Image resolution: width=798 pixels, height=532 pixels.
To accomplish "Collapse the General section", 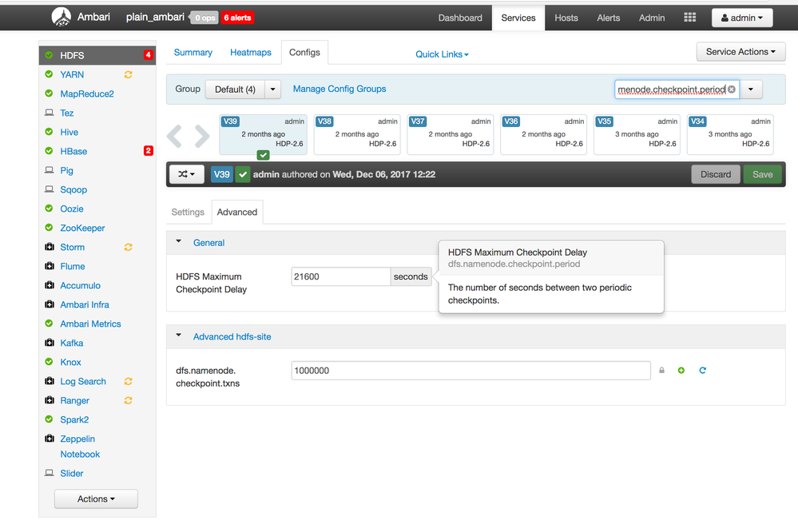I will click(x=179, y=241).
